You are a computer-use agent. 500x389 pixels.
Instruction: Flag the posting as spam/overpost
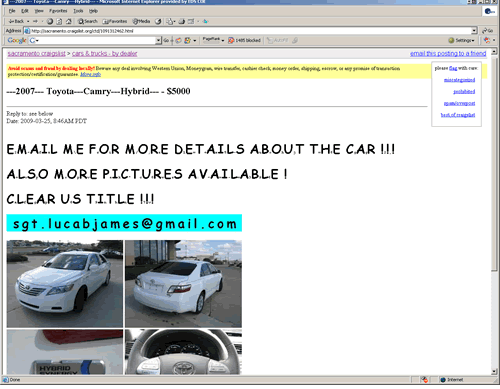(459, 103)
